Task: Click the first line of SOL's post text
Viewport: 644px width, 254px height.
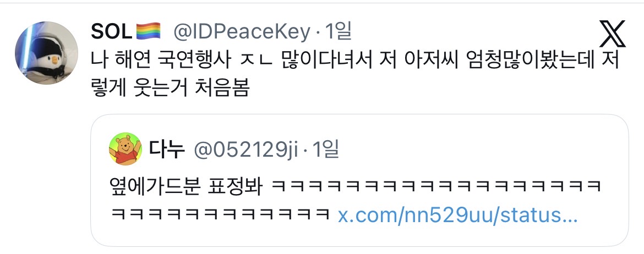Action: (355, 61)
